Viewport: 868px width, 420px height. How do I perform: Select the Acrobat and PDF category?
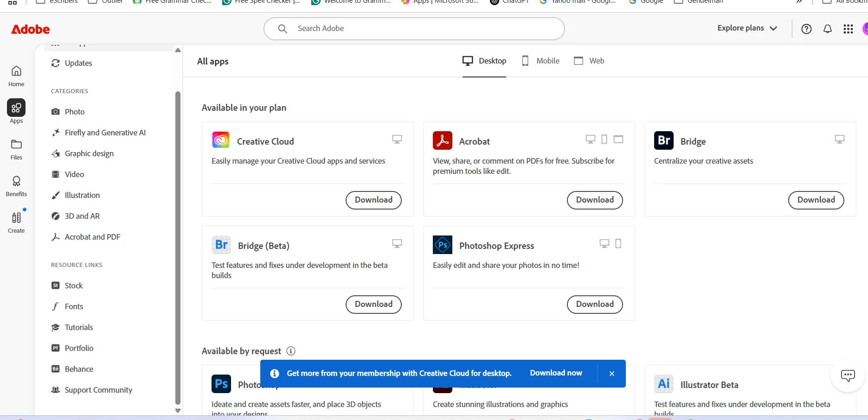pyautogui.click(x=86, y=237)
